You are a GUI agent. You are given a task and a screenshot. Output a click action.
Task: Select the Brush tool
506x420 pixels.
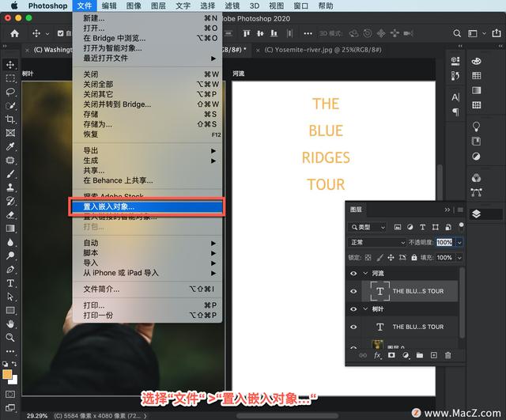point(10,174)
